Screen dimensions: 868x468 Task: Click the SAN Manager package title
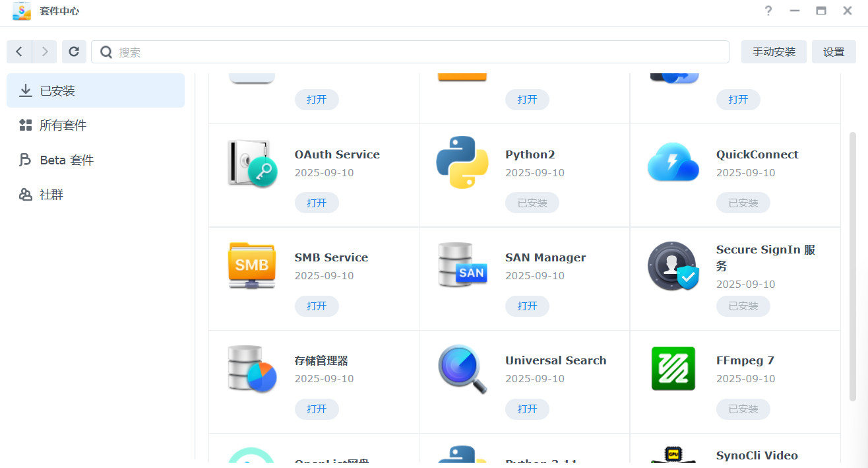(545, 257)
